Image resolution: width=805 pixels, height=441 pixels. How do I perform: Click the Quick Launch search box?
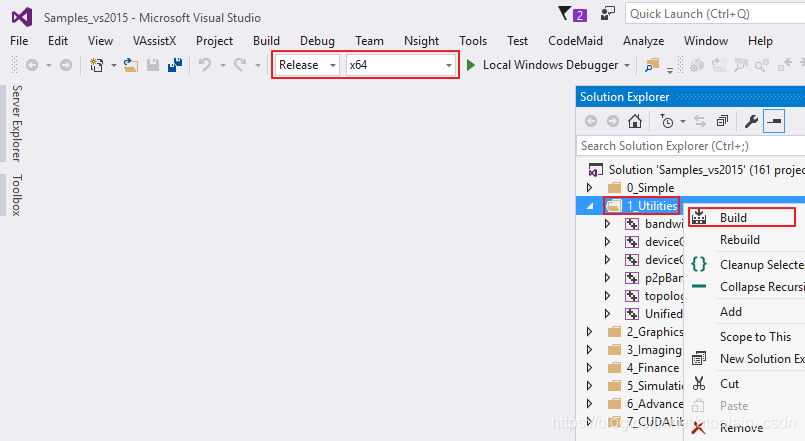tap(715, 14)
